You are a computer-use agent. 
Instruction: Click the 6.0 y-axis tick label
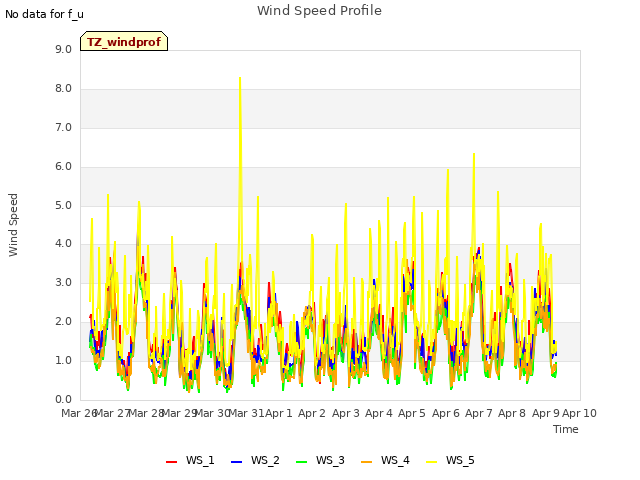click(63, 167)
